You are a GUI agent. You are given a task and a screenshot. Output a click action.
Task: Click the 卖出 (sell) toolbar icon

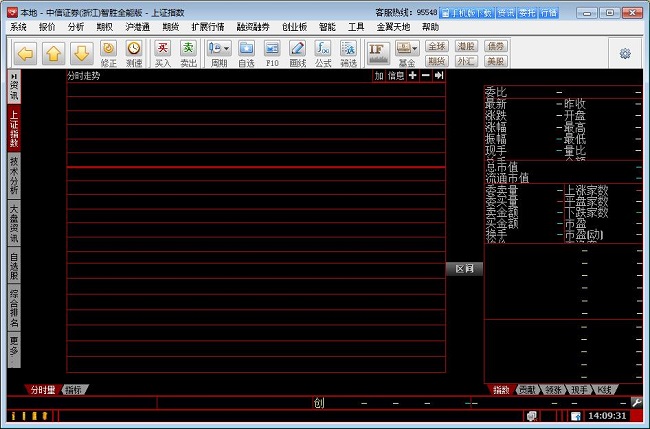(188, 53)
